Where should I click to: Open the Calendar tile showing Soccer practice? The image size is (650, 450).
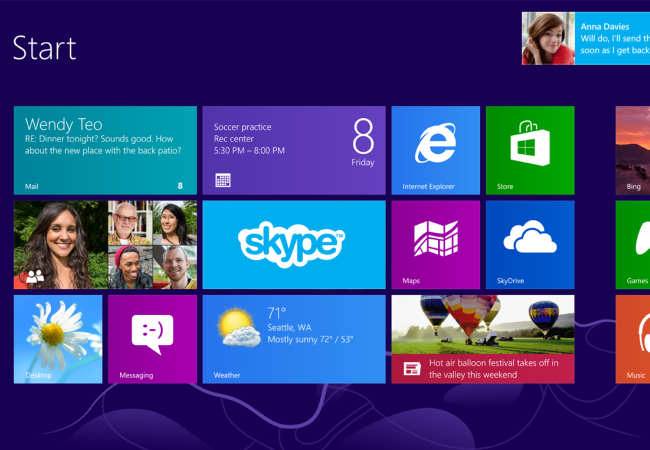(294, 150)
